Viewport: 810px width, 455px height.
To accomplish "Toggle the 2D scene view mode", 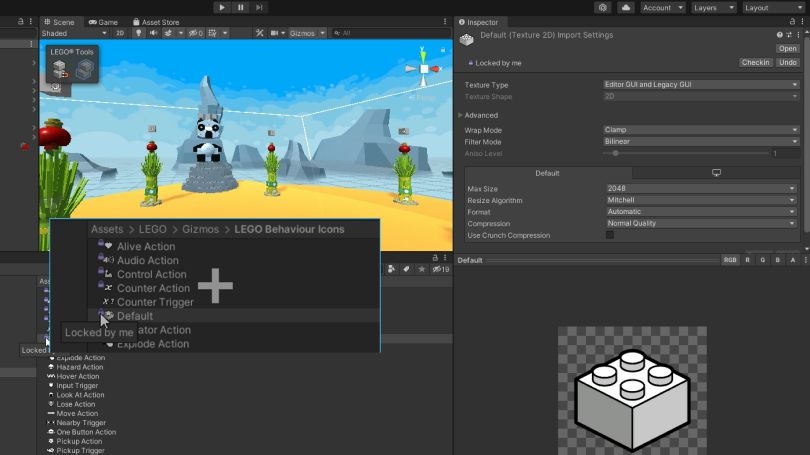I will click(x=120, y=33).
